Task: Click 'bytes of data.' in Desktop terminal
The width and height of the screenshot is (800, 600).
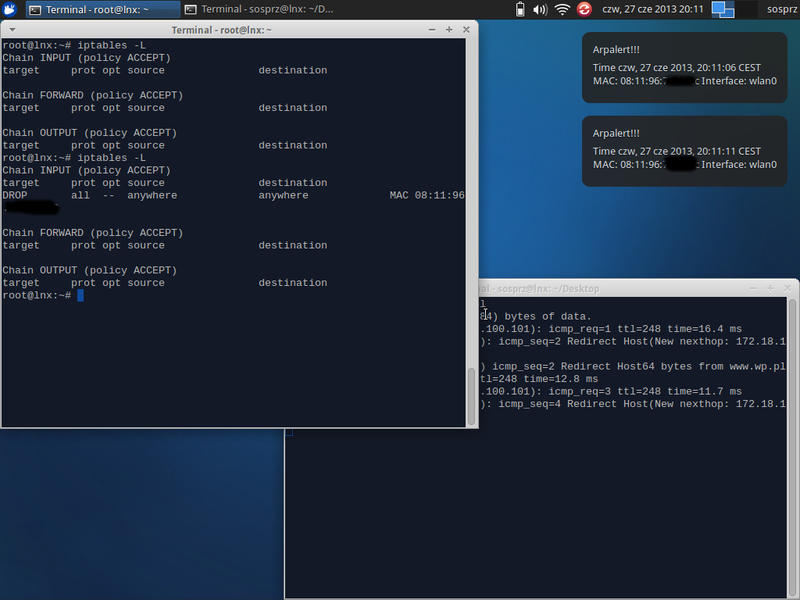Action: tap(548, 316)
